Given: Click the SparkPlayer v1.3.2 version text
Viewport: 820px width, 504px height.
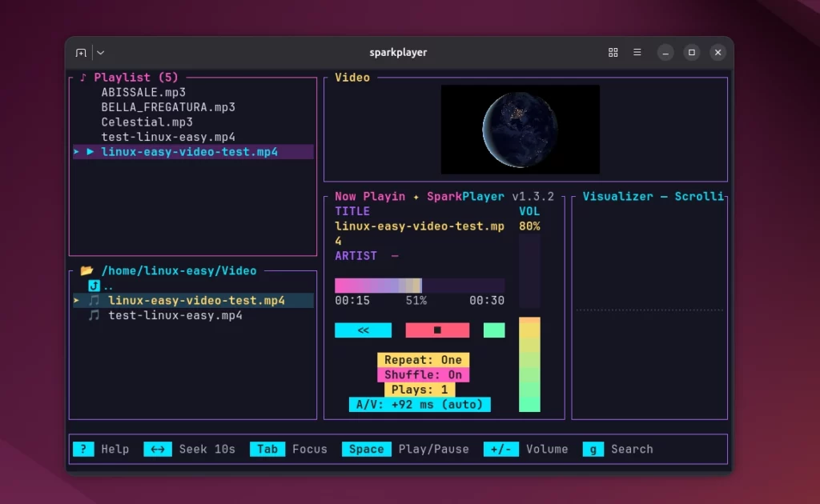Looking at the screenshot, I should [490, 196].
